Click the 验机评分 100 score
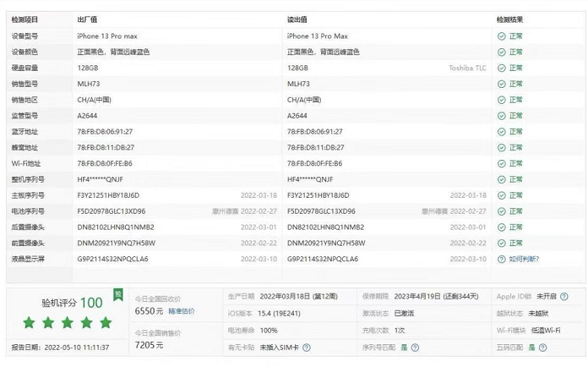Viewport: 588px width, 367px height. click(72, 303)
